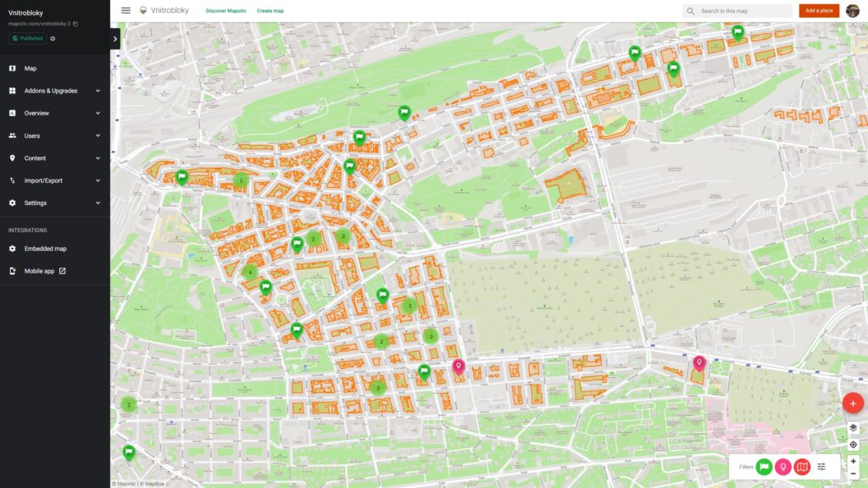Click the Add a place button
This screenshot has width=868, height=488.
pyautogui.click(x=819, y=10)
